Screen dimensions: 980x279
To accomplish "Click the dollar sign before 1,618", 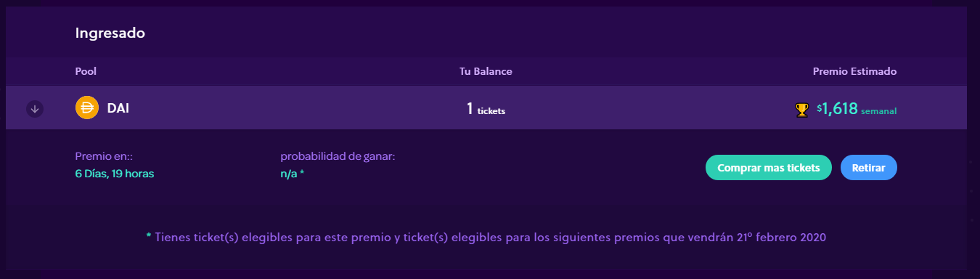I will 820,108.
